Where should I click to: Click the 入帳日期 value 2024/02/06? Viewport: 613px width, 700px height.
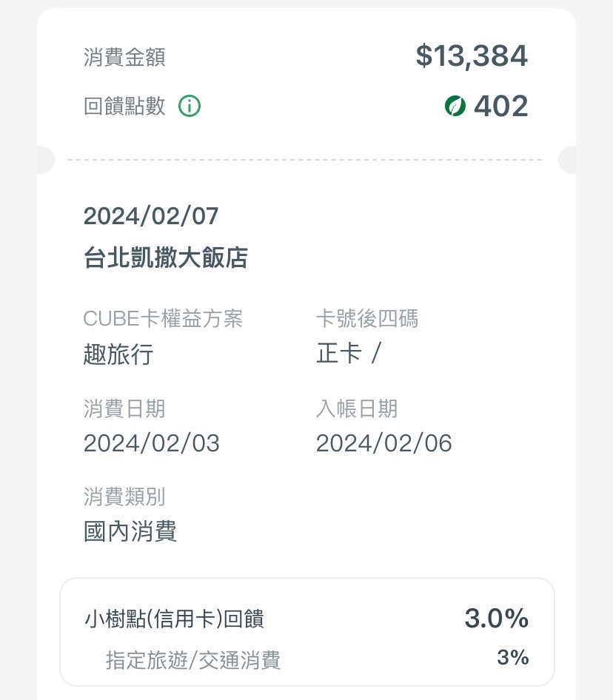(x=383, y=443)
